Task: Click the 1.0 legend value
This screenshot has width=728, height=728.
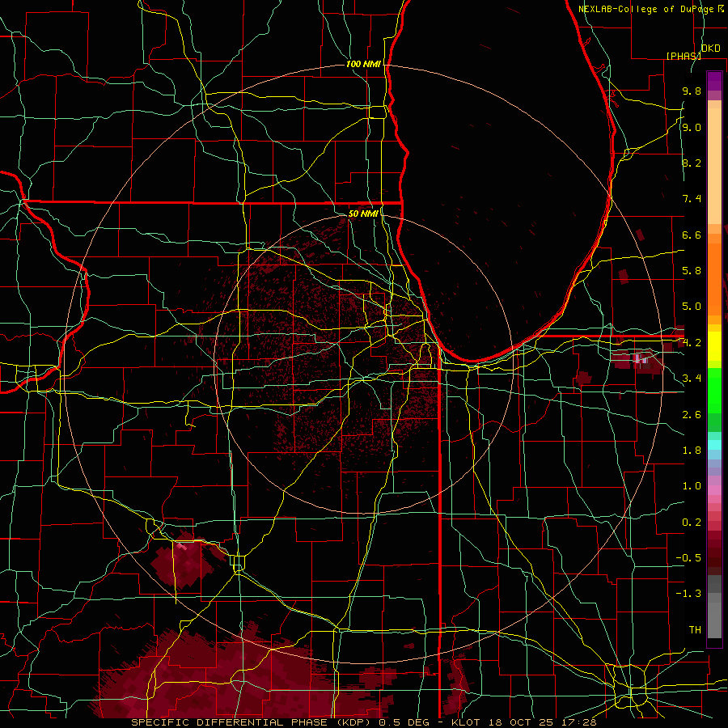Action: (x=692, y=486)
